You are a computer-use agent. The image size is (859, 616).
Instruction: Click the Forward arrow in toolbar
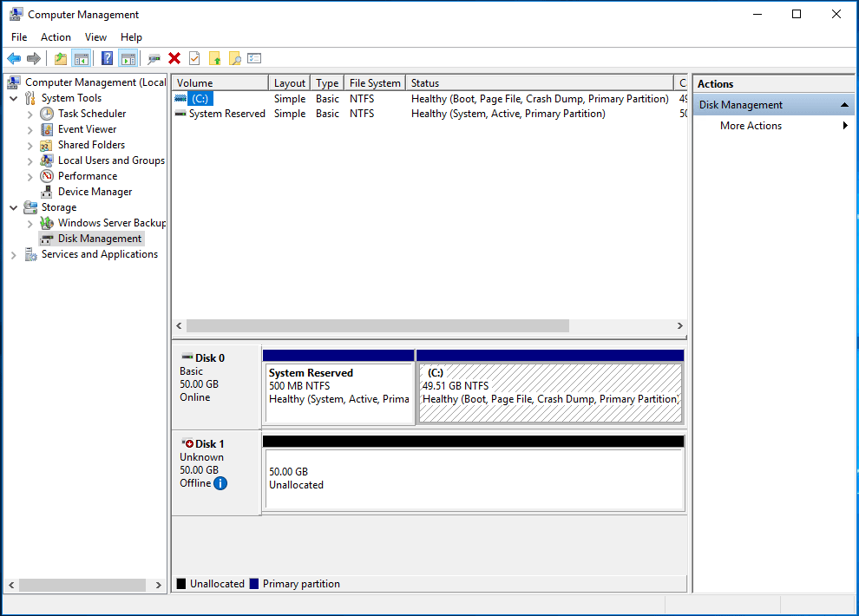tap(34, 59)
